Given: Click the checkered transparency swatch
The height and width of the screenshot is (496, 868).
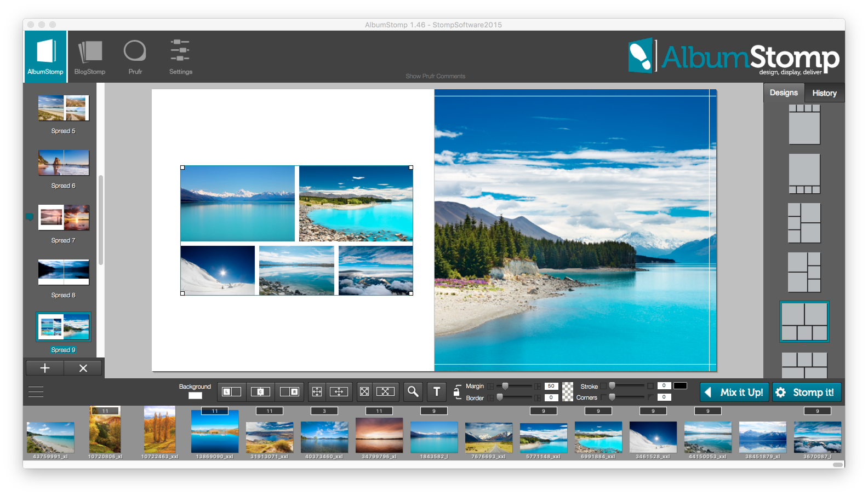Looking at the screenshot, I should 568,391.
